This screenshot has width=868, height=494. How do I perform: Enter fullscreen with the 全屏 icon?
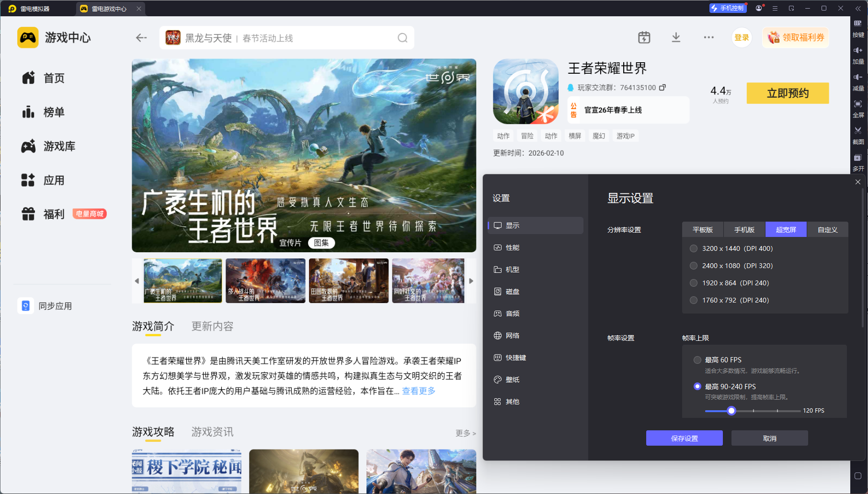click(858, 109)
